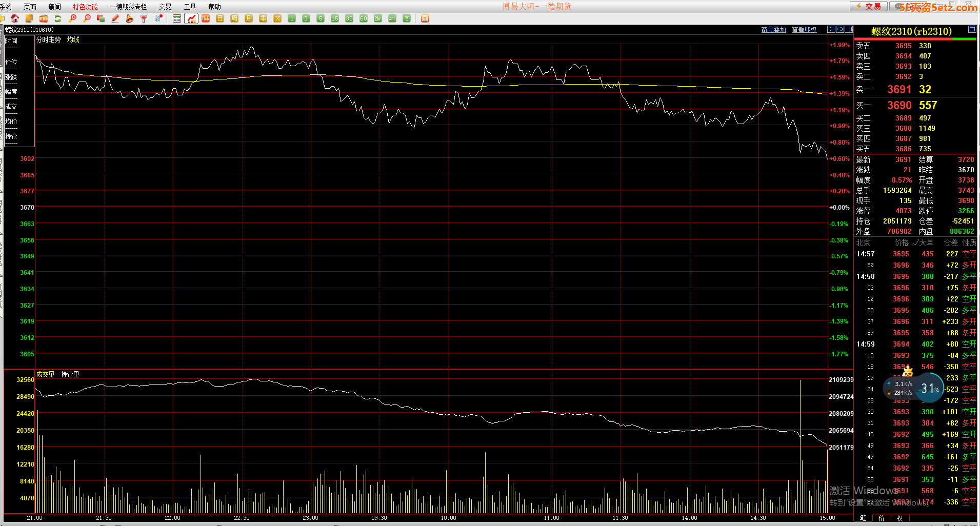The height and width of the screenshot is (526, 980).
Task: Select the 1-minute period button
Action: pyautogui.click(x=292, y=18)
